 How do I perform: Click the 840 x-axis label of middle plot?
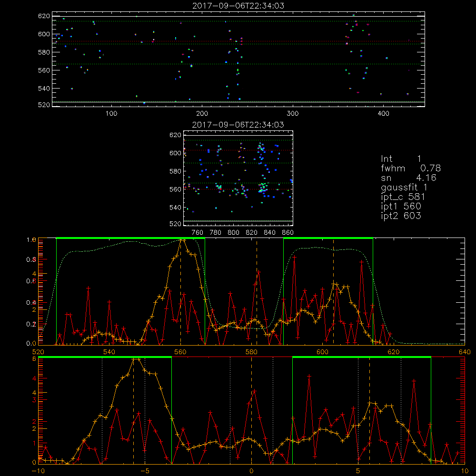(270, 233)
